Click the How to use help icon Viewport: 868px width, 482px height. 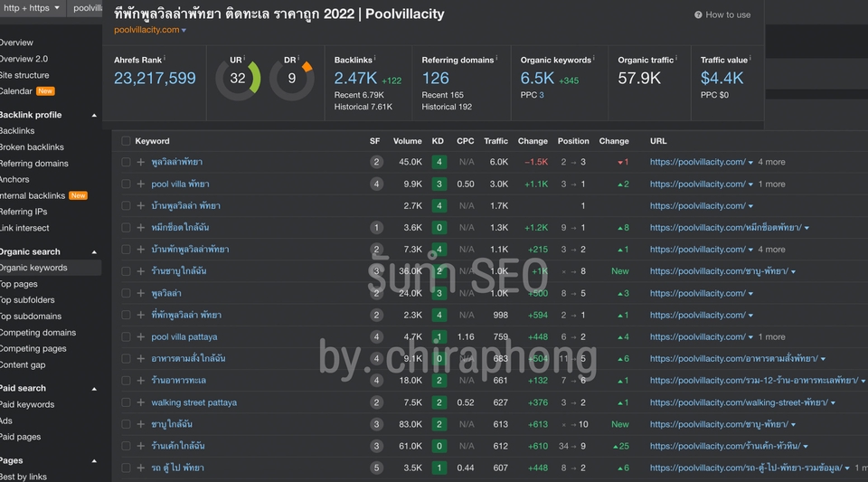coord(698,15)
